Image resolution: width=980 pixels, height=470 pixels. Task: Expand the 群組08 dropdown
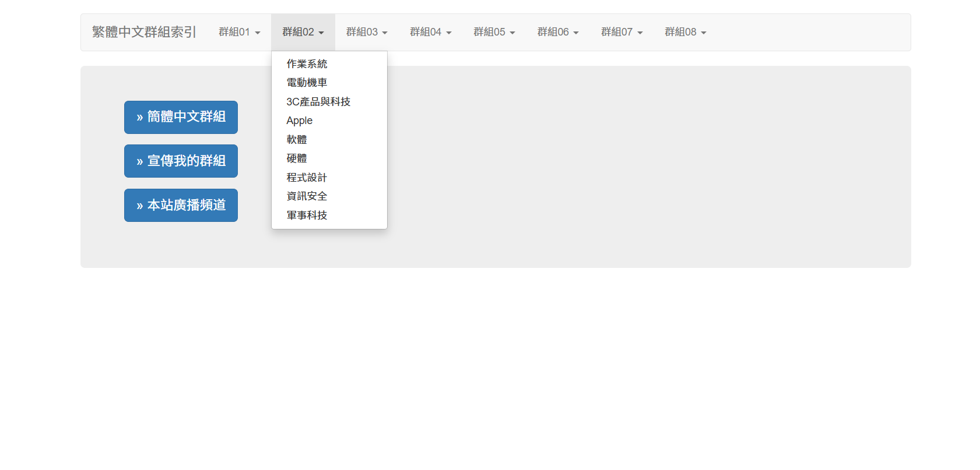(686, 32)
